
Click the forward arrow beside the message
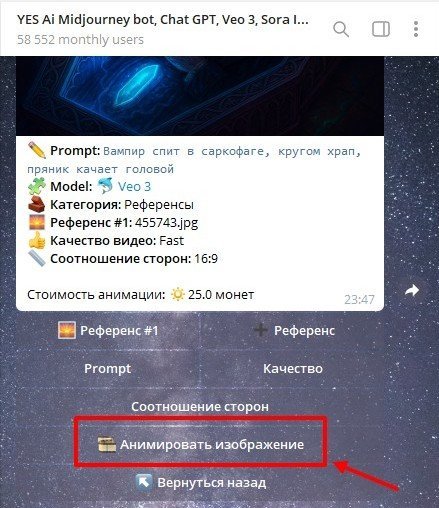click(x=412, y=290)
